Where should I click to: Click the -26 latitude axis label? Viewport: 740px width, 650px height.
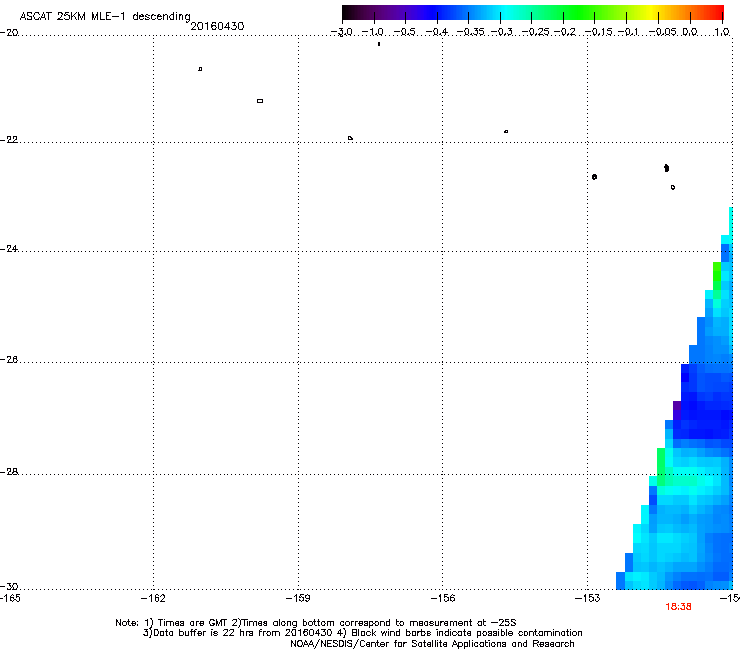coord(9,360)
